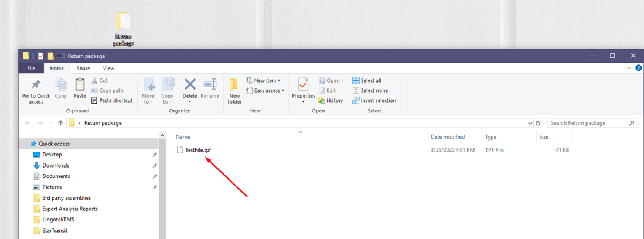Screen dimensions: 644x239
Task: Open the Help question mark icon
Action: coord(639,68)
